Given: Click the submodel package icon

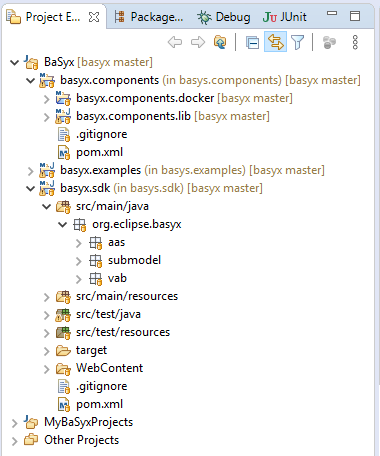Looking at the screenshot, I should click(96, 261).
